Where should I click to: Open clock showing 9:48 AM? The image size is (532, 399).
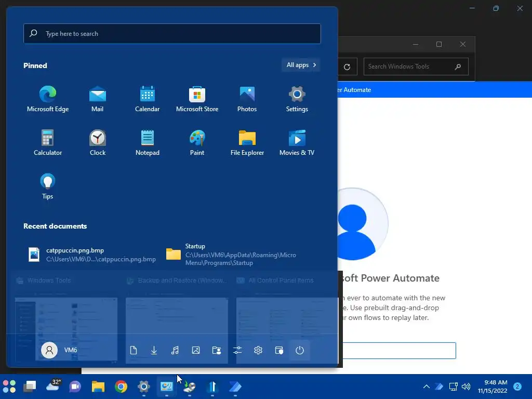coord(493,387)
